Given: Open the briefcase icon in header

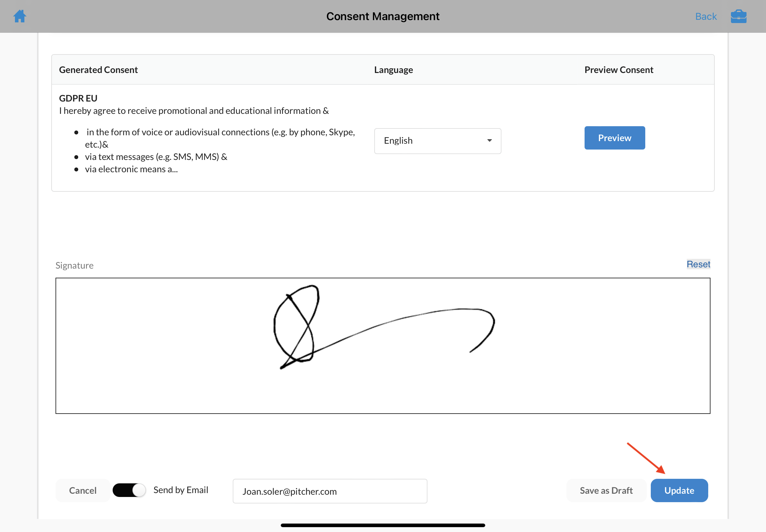Looking at the screenshot, I should pos(738,16).
